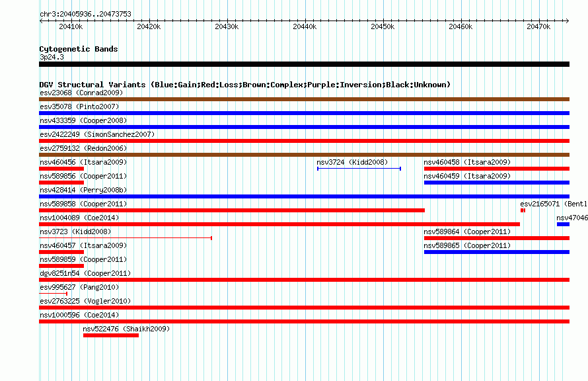Click the DGV Structural Variants track title
The width and height of the screenshot is (588, 381).
click(x=245, y=85)
